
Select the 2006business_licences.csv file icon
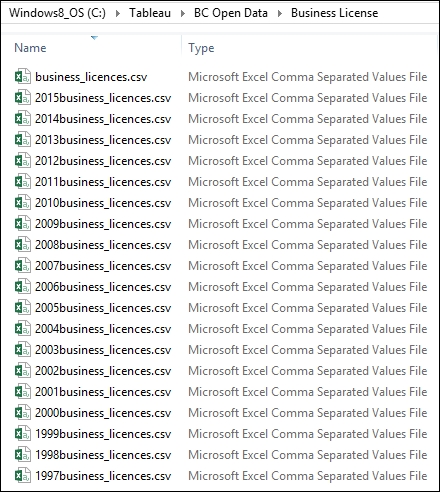(x=23, y=287)
